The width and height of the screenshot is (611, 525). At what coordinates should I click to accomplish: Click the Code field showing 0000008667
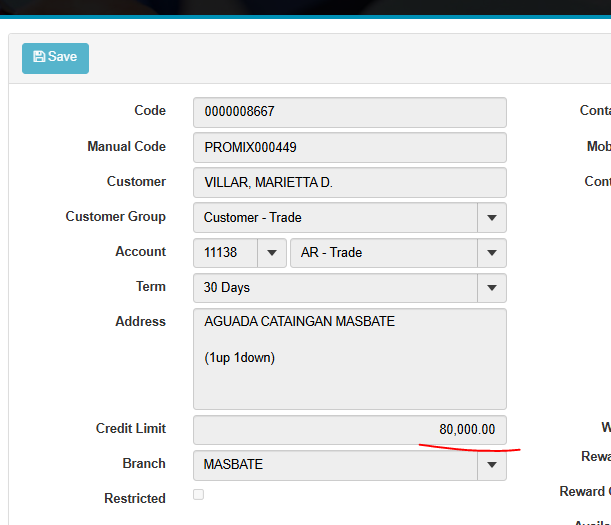(349, 112)
